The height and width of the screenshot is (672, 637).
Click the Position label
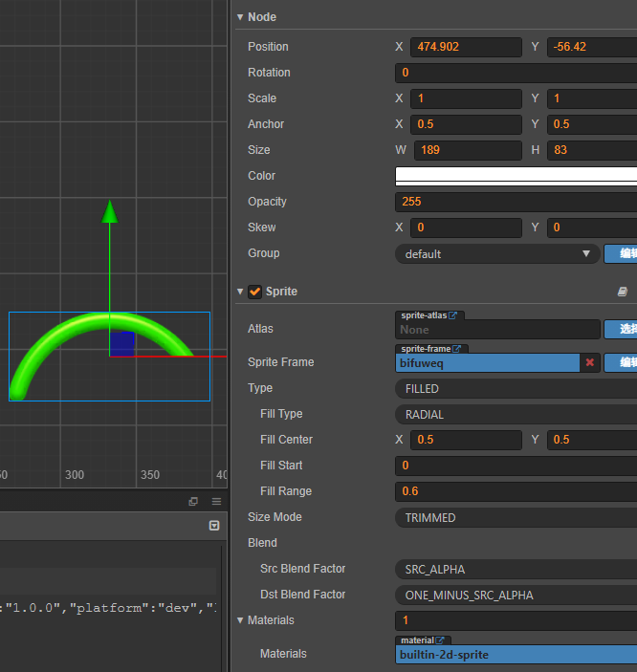268,47
